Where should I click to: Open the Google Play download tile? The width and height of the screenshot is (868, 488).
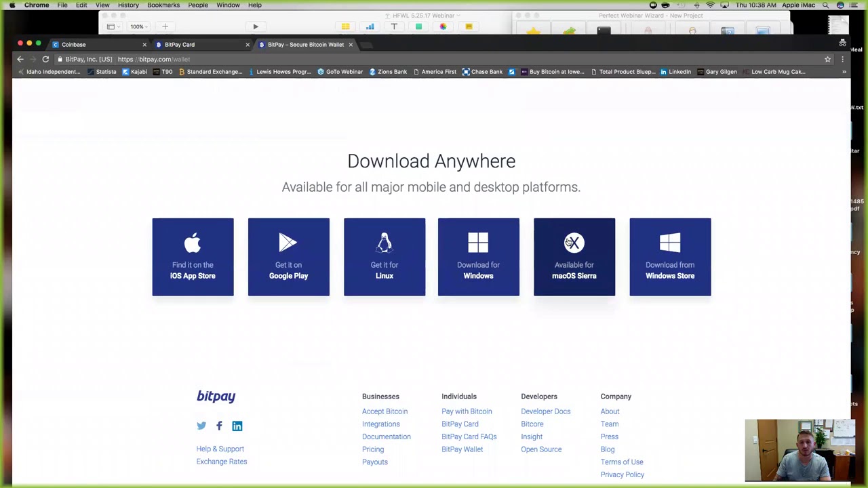(288, 257)
